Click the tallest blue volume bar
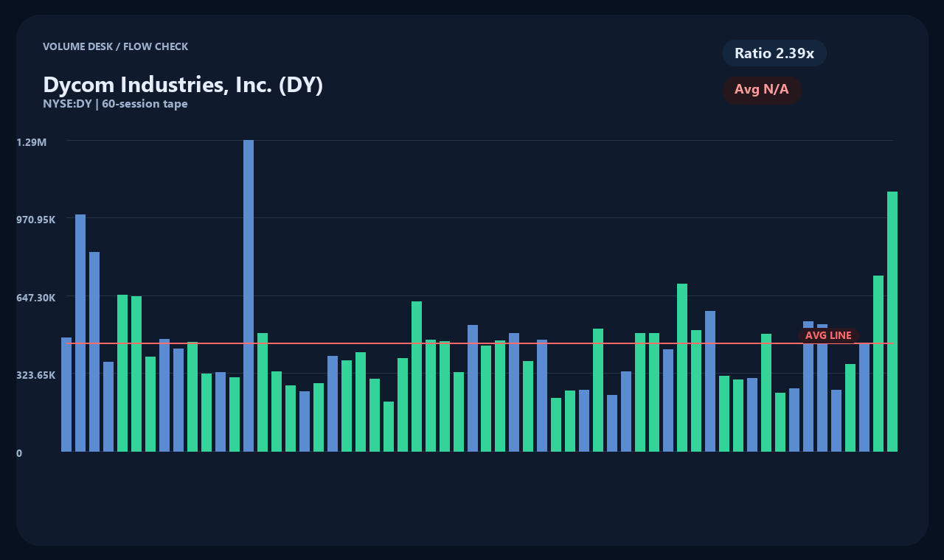The height and width of the screenshot is (560, 944). point(249,295)
